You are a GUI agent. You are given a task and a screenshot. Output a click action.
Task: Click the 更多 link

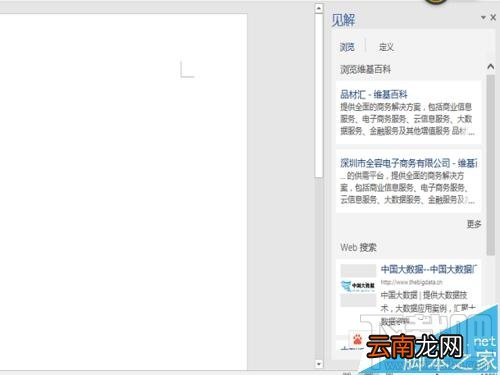(474, 224)
